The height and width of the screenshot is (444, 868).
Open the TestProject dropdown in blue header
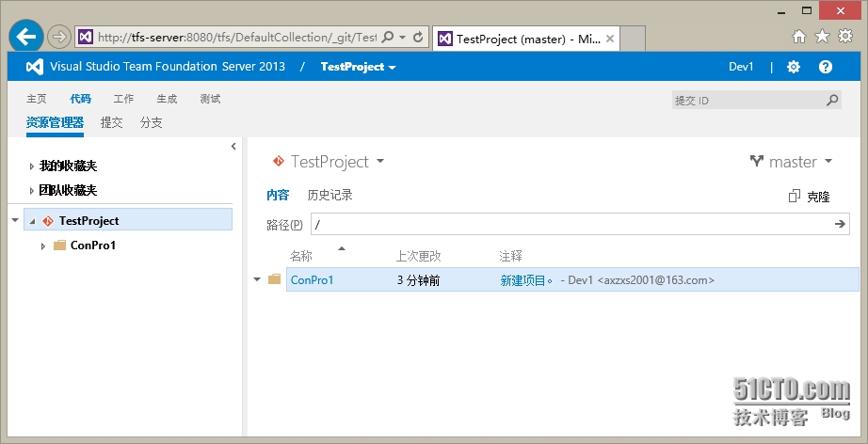(358, 67)
